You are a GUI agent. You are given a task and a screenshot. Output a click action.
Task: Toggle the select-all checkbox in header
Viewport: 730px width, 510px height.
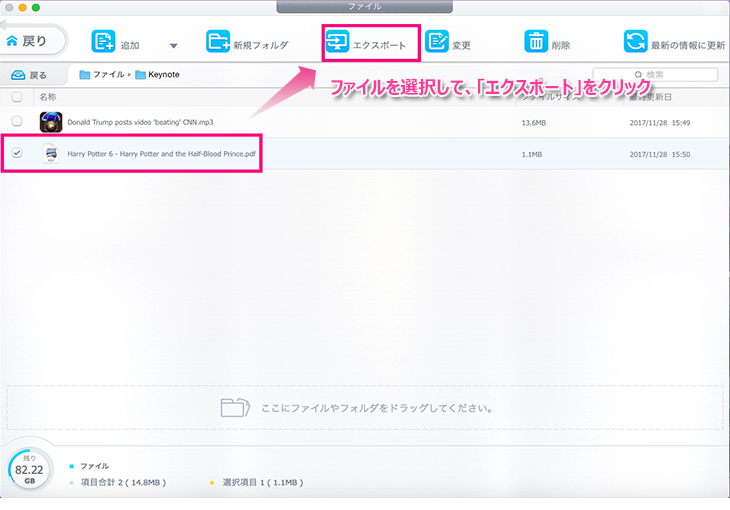[17, 97]
